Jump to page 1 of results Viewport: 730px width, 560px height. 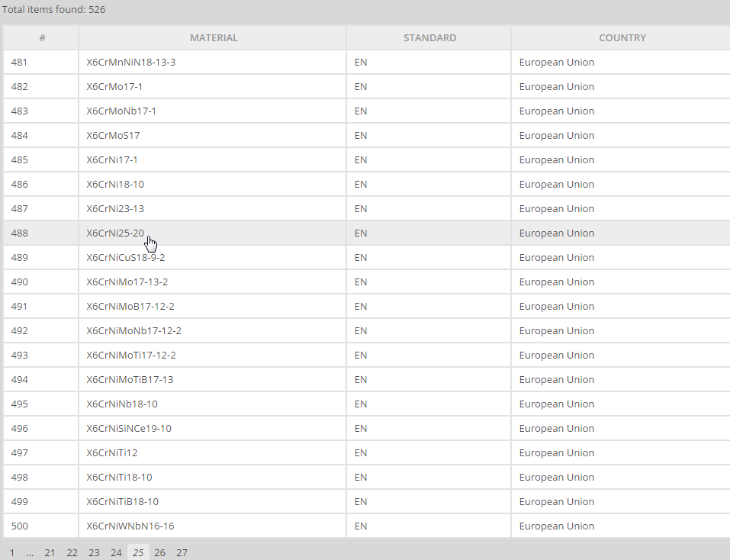[x=12, y=552]
